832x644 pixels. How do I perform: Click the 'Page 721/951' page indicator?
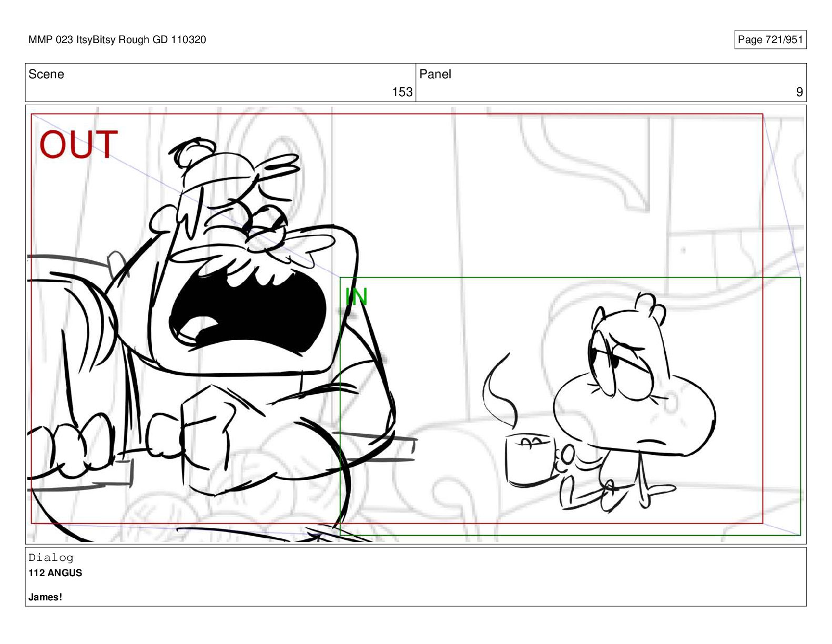click(770, 39)
